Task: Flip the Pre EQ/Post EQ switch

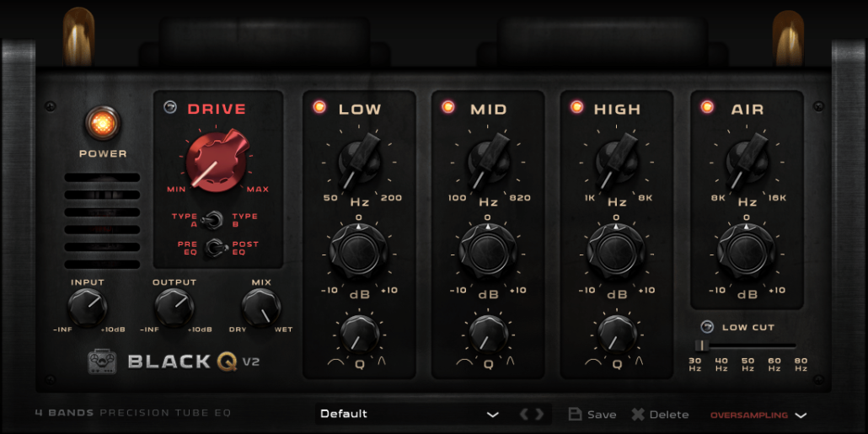Action: pos(215,248)
